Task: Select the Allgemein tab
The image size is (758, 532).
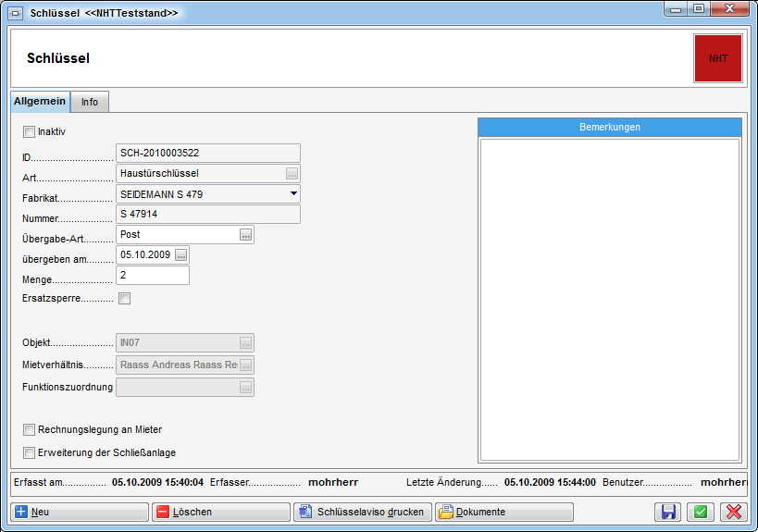Action: [40, 101]
